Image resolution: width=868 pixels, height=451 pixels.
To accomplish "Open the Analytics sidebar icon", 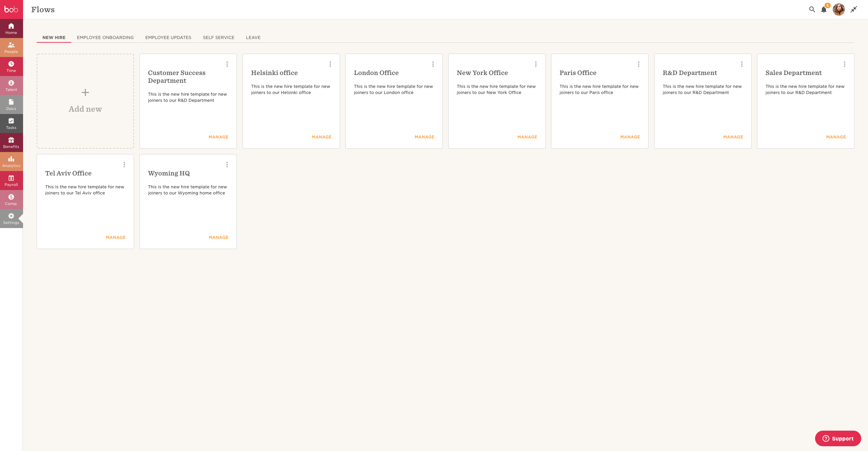I will point(11,162).
